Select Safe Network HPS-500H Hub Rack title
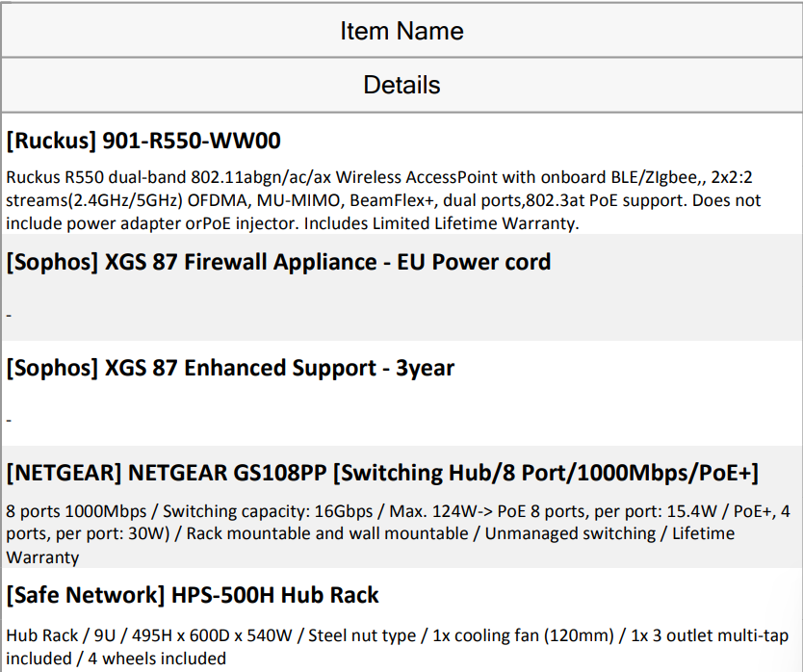This screenshot has height=672, width=803. (193, 595)
